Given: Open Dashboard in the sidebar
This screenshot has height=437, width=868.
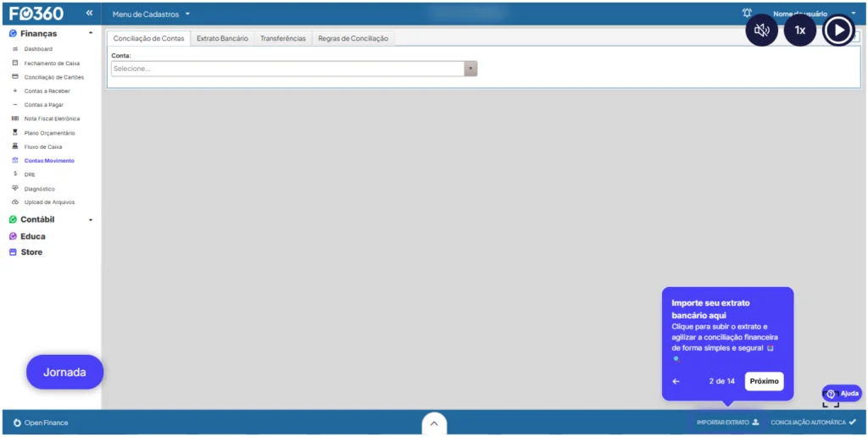Looking at the screenshot, I should pyautogui.click(x=38, y=49).
